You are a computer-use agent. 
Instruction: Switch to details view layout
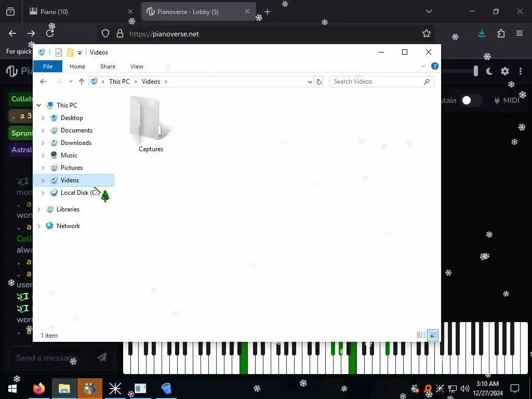coord(421,335)
